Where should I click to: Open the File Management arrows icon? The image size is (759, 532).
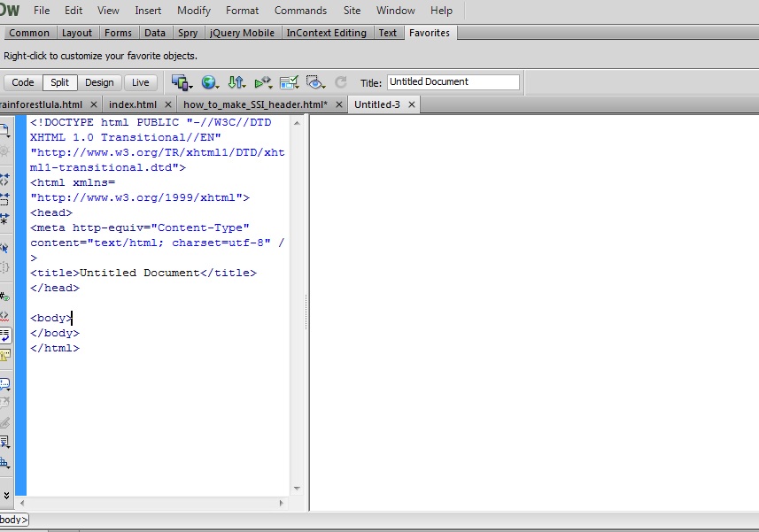[236, 82]
